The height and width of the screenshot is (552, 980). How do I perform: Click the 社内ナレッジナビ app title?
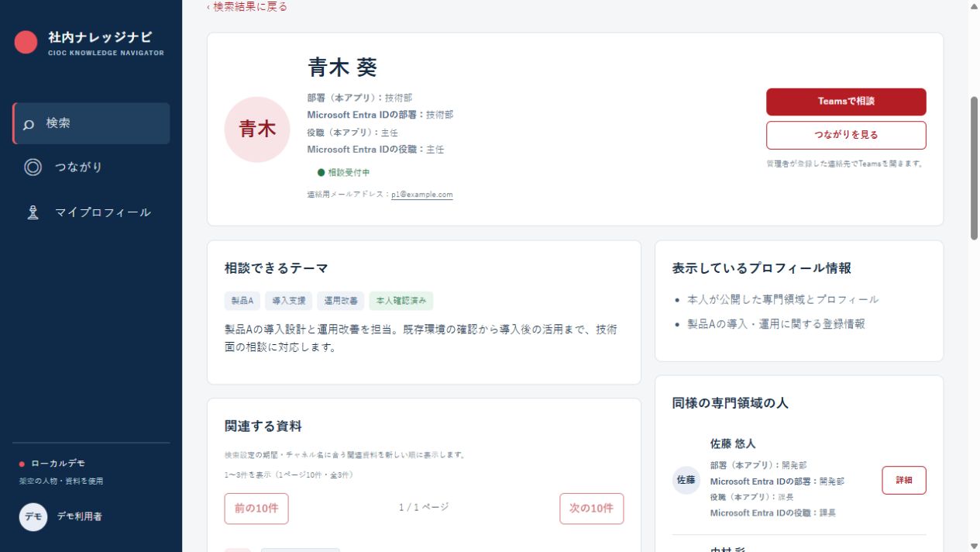tap(100, 36)
